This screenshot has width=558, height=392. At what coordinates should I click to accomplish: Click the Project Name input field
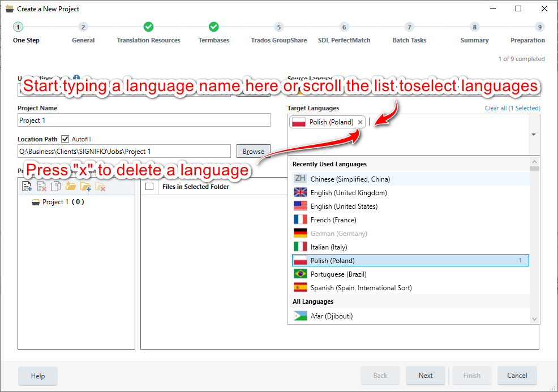click(143, 120)
